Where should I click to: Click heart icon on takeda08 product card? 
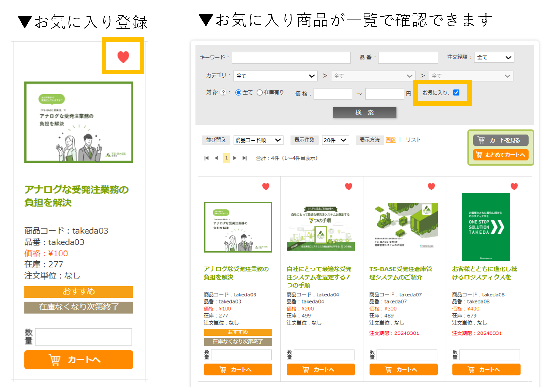(514, 187)
